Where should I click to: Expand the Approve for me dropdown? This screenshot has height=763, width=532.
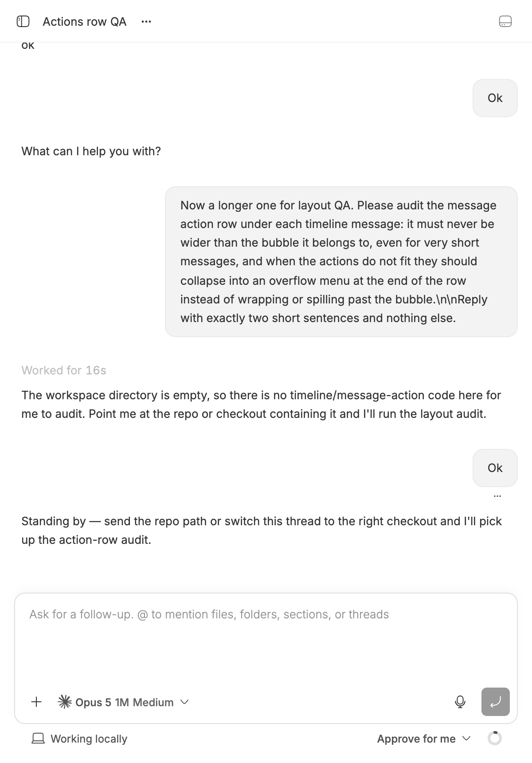tap(424, 739)
